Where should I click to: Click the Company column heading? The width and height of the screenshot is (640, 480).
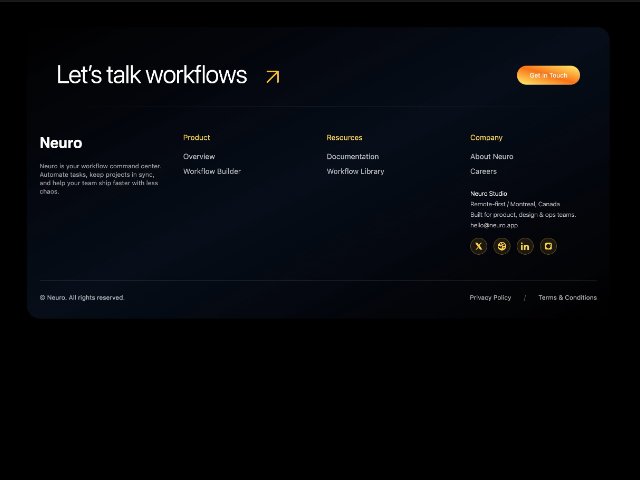(x=486, y=138)
